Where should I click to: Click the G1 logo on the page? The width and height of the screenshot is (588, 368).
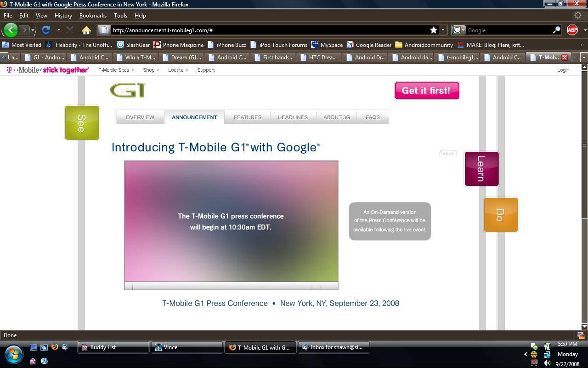(128, 90)
